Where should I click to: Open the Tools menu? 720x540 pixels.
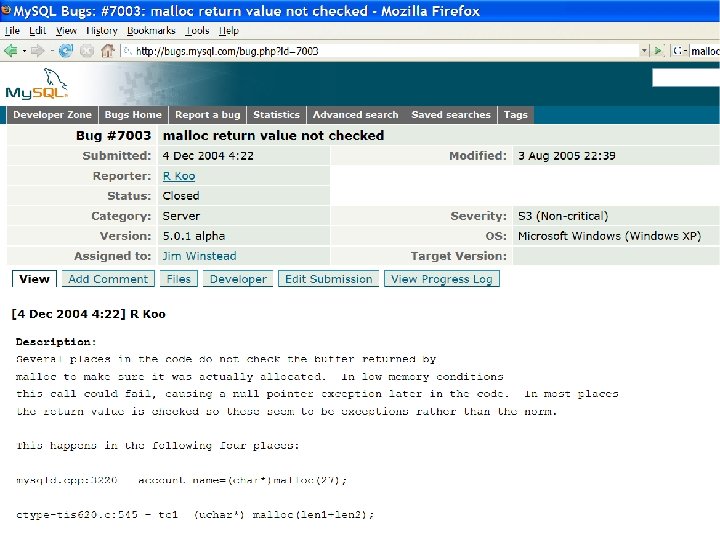pyautogui.click(x=197, y=31)
